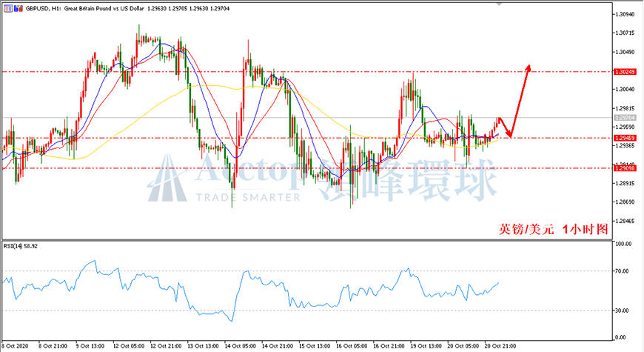Image resolution: width=644 pixels, height=352 pixels.
Task: Select the 1.29459 red price label
Action: pos(625,138)
